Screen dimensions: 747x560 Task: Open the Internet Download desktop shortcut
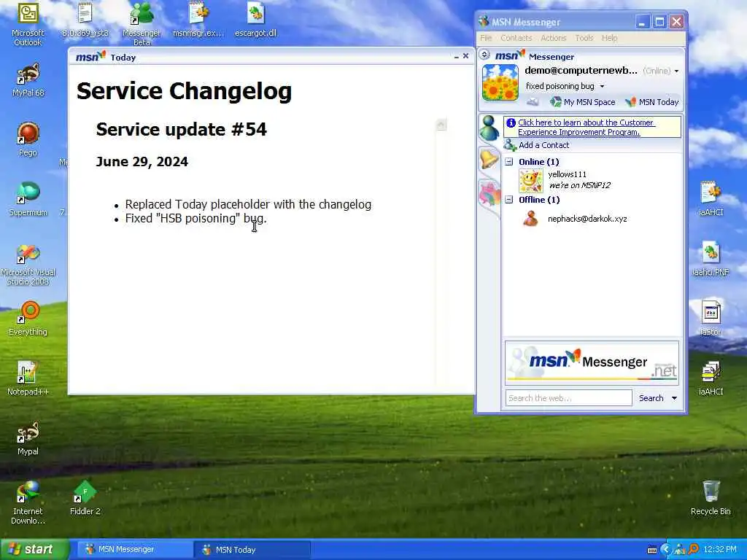click(x=28, y=503)
